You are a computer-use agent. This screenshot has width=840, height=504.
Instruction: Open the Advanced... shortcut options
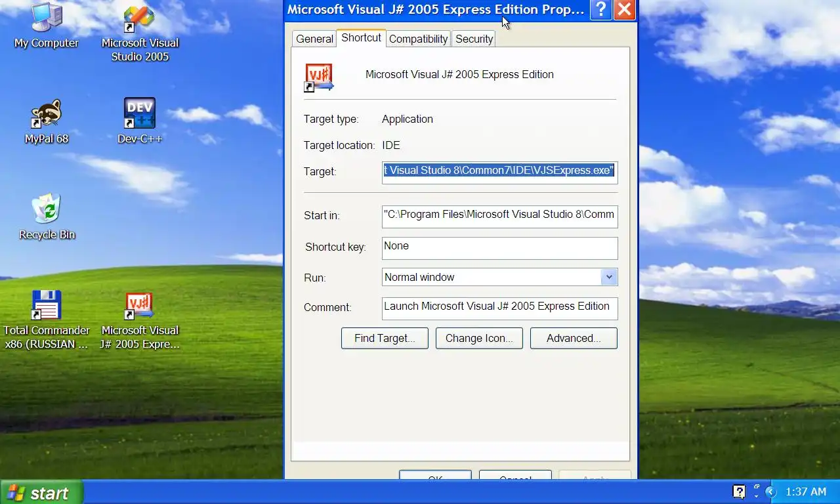tap(574, 338)
